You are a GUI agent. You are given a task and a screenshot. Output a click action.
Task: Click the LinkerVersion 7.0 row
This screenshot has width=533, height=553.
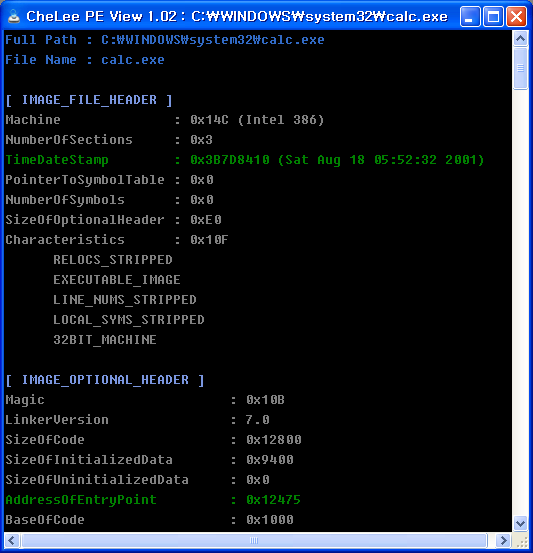137,420
